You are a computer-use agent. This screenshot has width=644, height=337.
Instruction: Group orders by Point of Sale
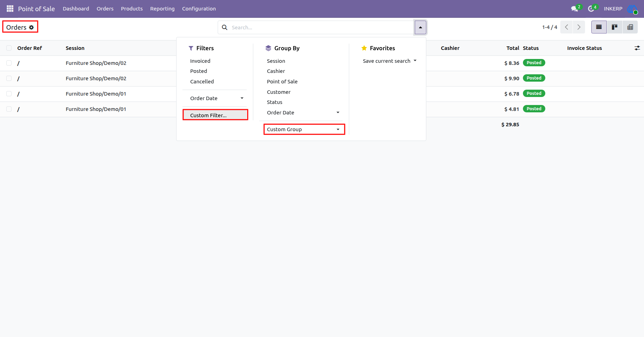[x=282, y=82]
